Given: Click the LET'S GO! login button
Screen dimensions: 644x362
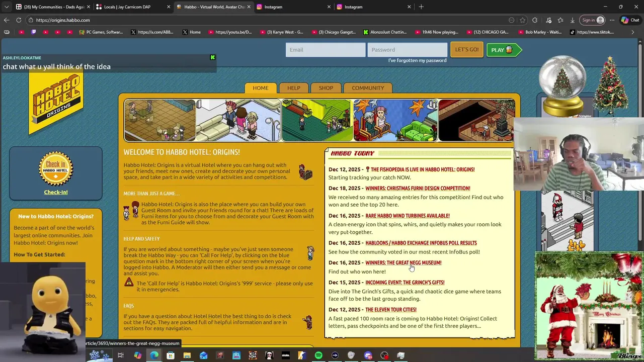Looking at the screenshot, I should coord(467,50).
